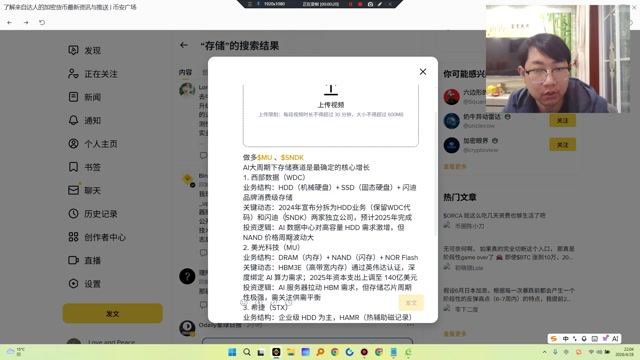Click the 设置 settings icon
Screen dimensions: 640x360
tap(73, 283)
